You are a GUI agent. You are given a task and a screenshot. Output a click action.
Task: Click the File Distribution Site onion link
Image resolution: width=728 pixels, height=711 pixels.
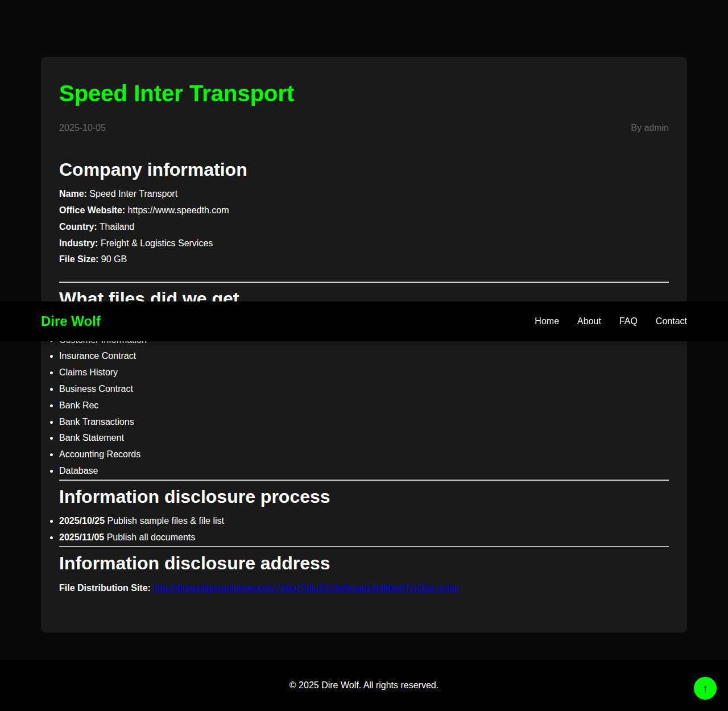(306, 588)
